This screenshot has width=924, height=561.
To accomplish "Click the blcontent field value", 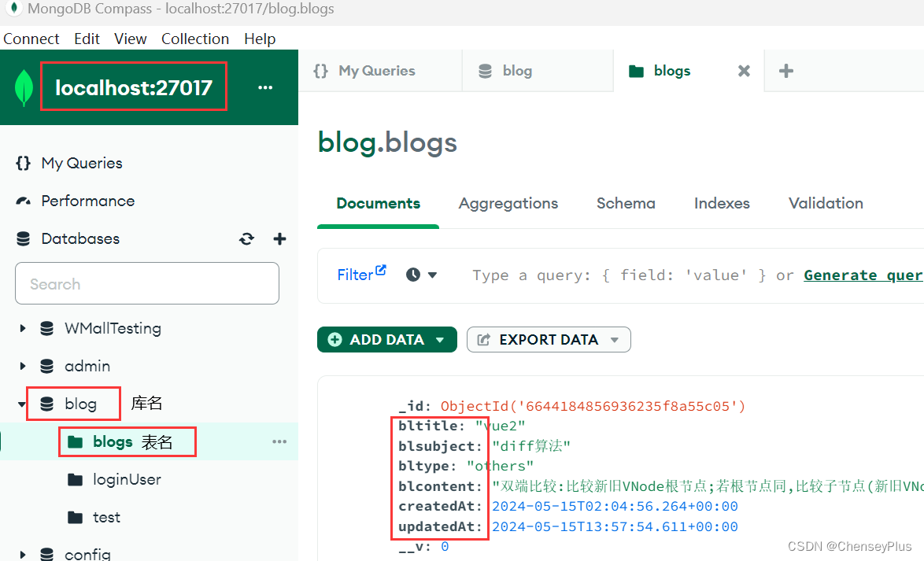I will pyautogui.click(x=707, y=486).
